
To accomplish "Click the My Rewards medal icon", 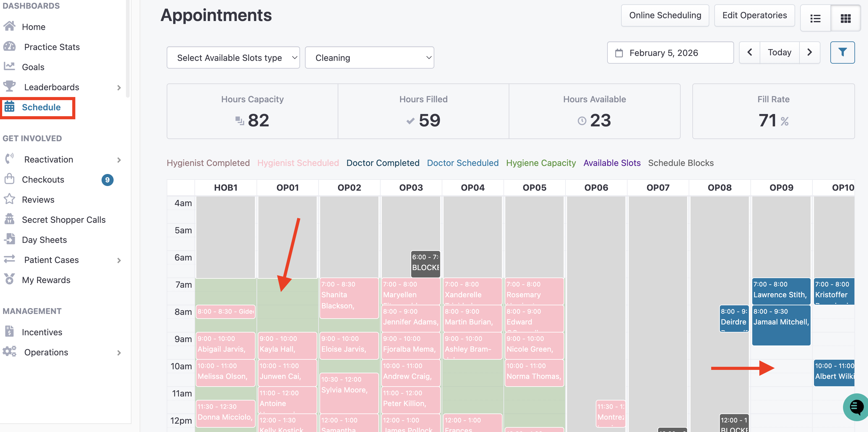I will [10, 279].
